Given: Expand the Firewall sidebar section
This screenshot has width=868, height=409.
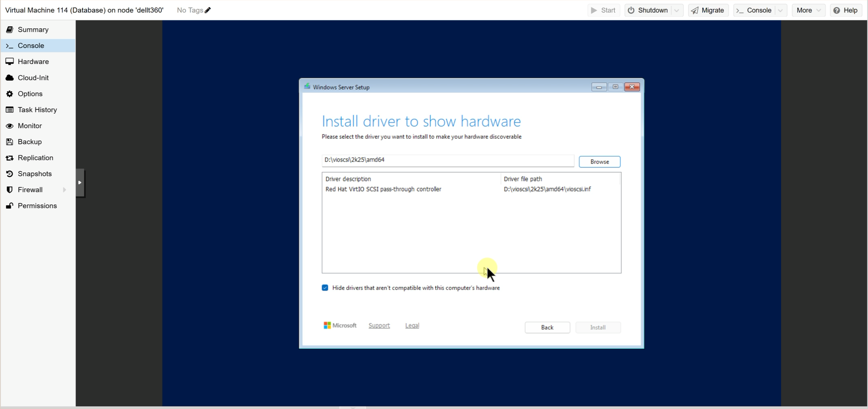Looking at the screenshot, I should [x=64, y=190].
